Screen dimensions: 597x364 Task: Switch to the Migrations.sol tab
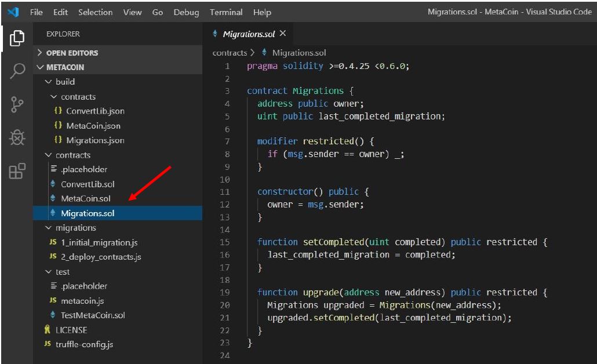point(249,34)
